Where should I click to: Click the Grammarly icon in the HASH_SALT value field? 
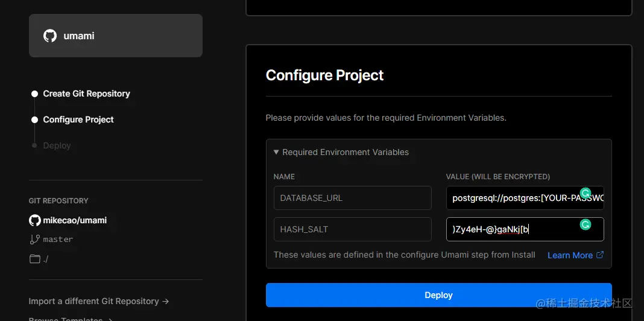coord(585,224)
